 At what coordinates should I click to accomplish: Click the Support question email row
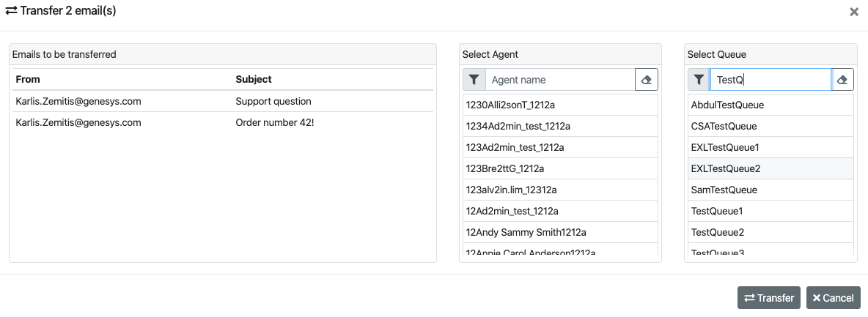(223, 101)
